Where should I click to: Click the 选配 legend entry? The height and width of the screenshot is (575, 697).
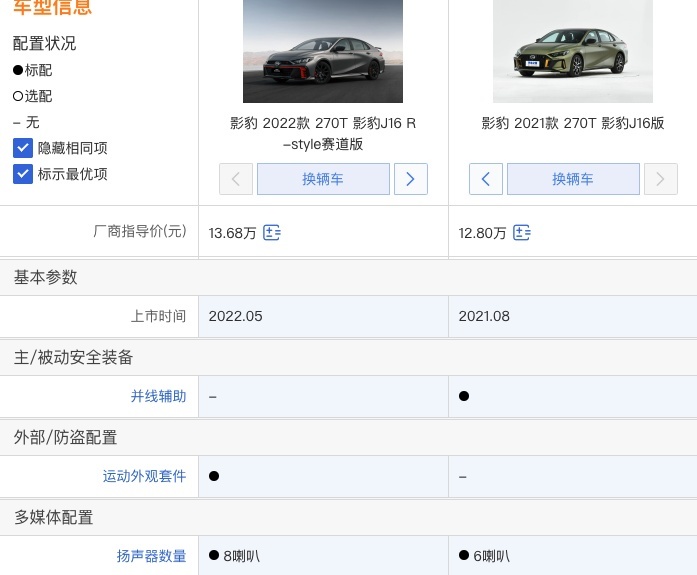[32, 96]
